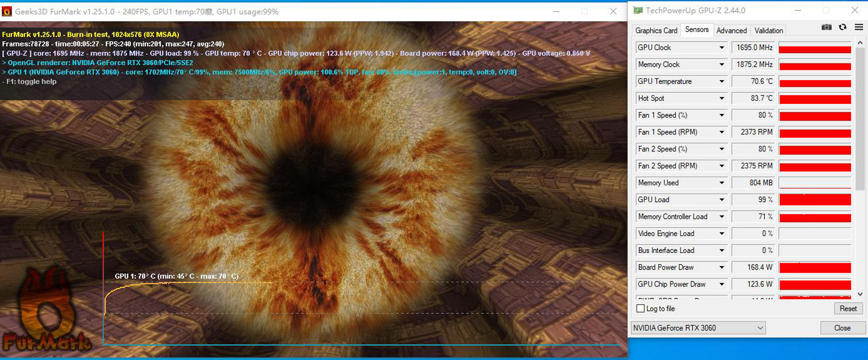868x360 pixels.
Task: Open the Bus Interface Load dropdown
Action: (722, 250)
